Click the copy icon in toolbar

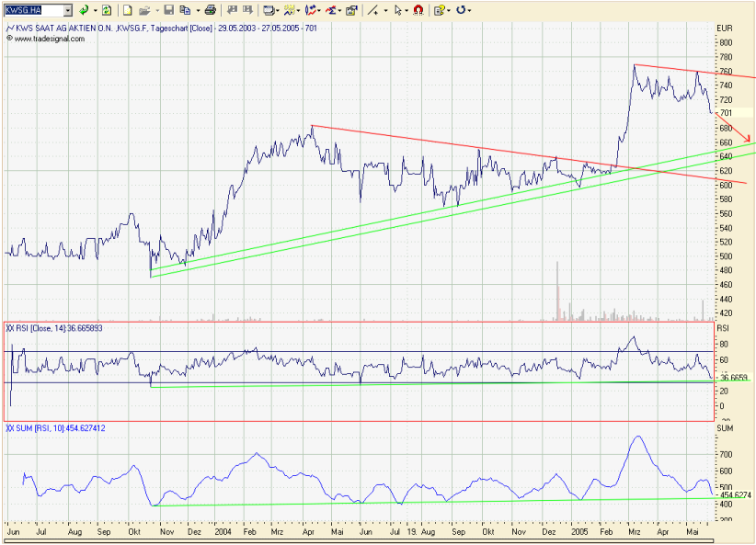tap(185, 10)
